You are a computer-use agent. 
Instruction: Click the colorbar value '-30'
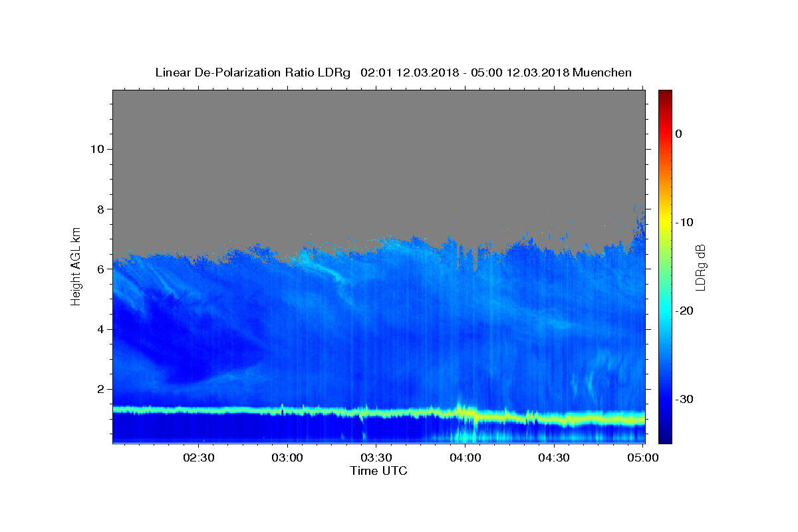click(x=685, y=399)
